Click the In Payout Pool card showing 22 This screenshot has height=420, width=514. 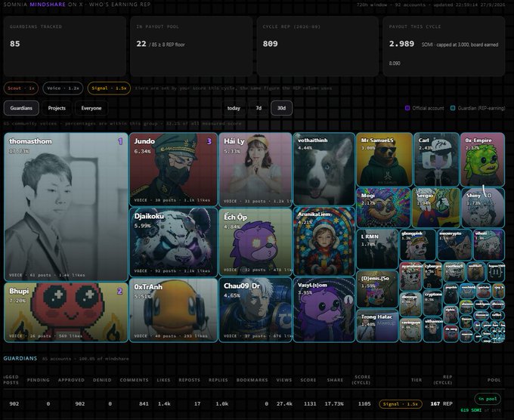coord(191,46)
